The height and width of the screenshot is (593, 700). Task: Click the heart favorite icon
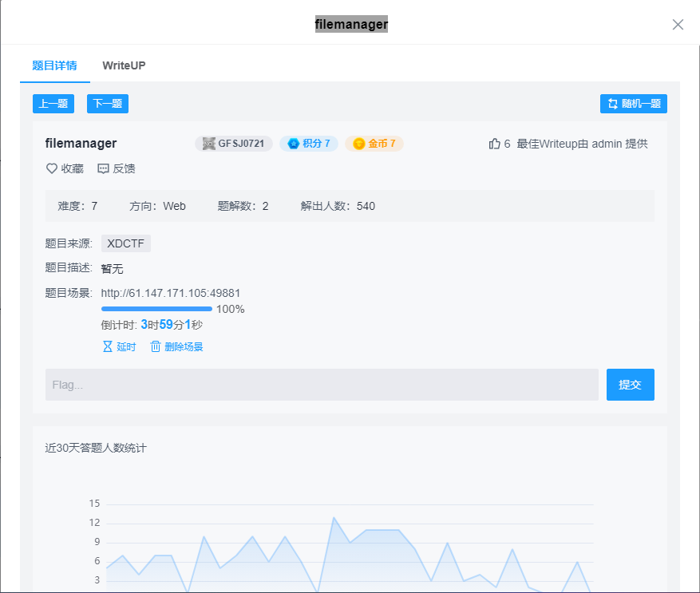point(52,168)
